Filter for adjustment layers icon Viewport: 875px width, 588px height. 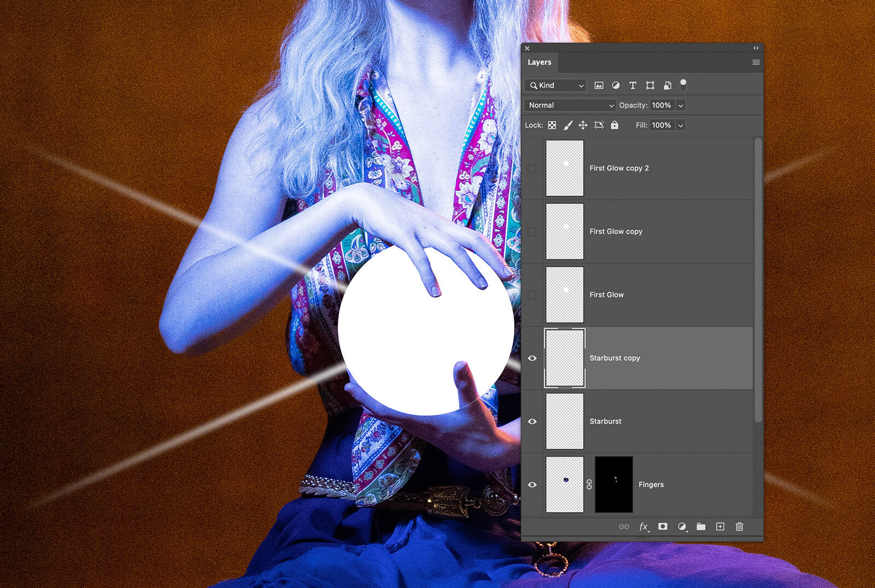[x=616, y=85]
